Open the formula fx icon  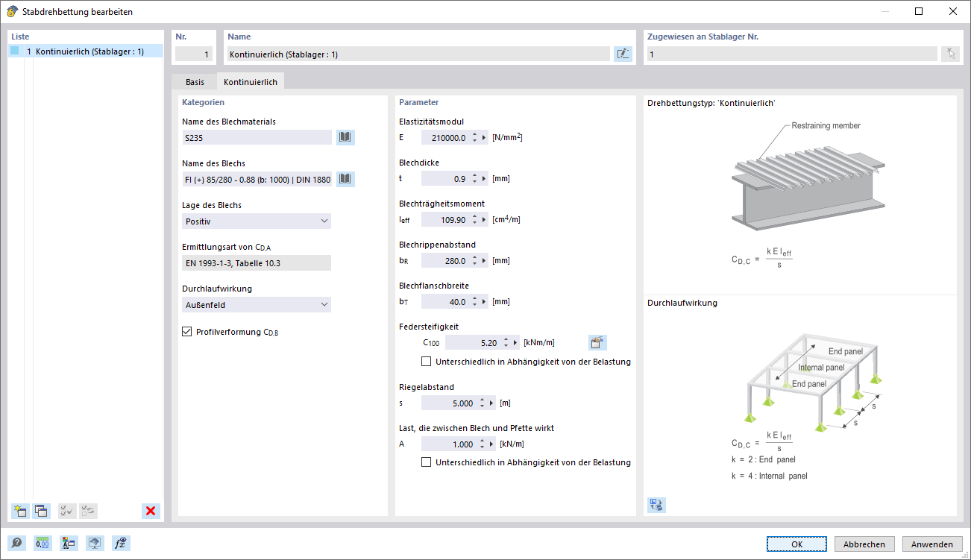[x=121, y=544]
